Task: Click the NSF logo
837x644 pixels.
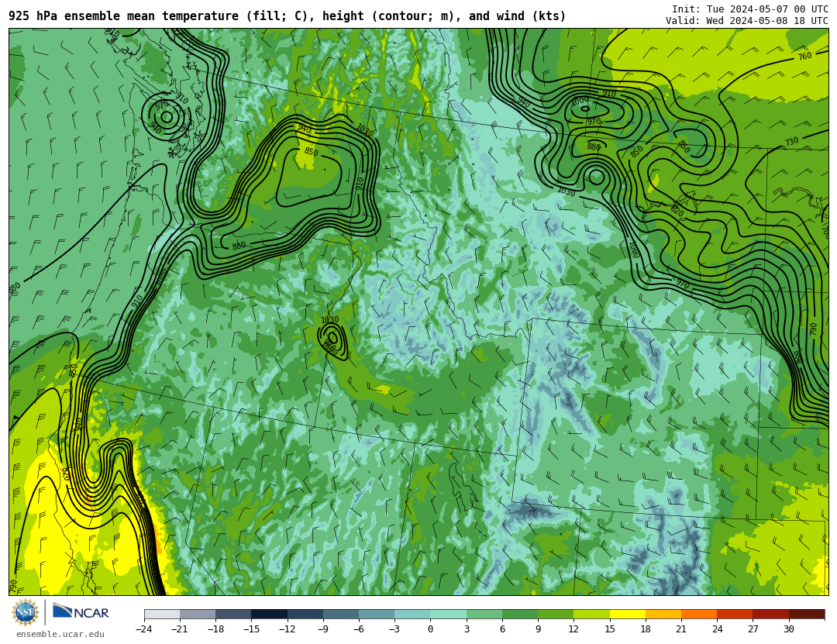Action: coord(26,612)
